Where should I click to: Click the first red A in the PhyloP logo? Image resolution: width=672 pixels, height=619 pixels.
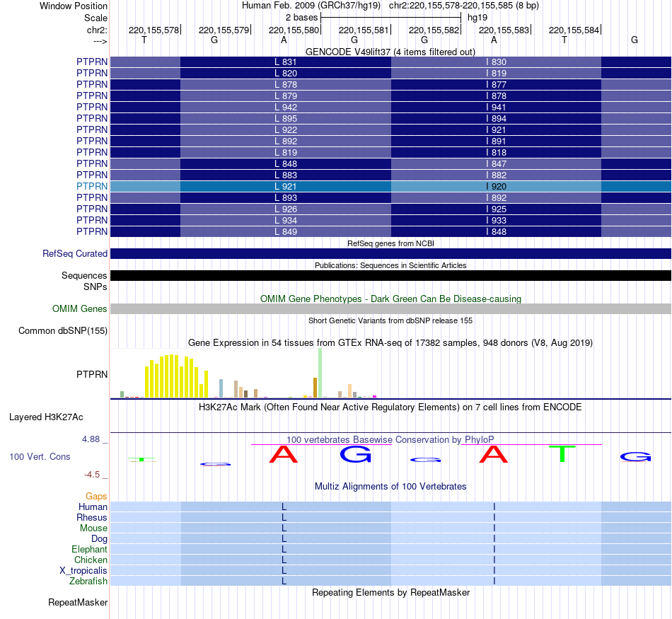283,454
